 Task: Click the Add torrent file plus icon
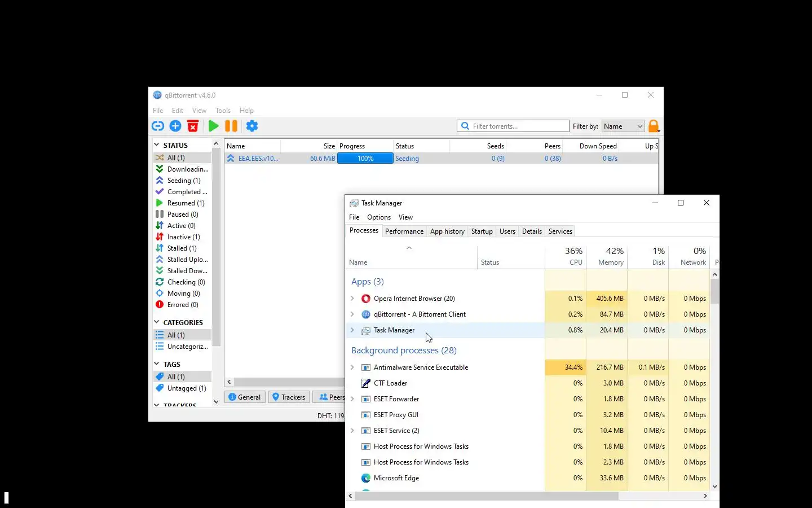pos(175,126)
